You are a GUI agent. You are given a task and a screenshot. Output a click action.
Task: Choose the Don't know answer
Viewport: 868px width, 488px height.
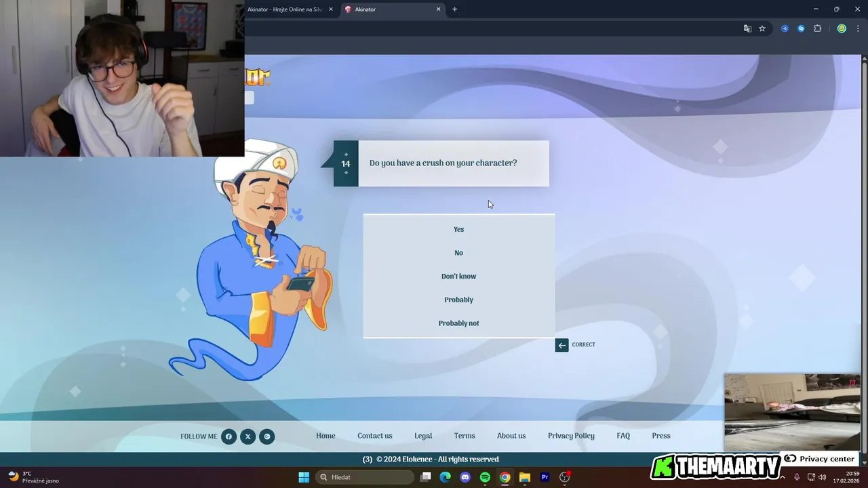coord(458,277)
